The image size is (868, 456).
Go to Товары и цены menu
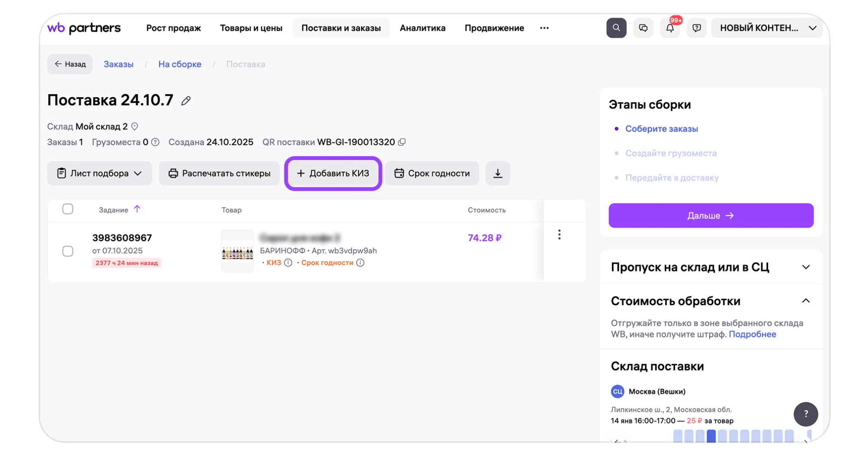(251, 28)
